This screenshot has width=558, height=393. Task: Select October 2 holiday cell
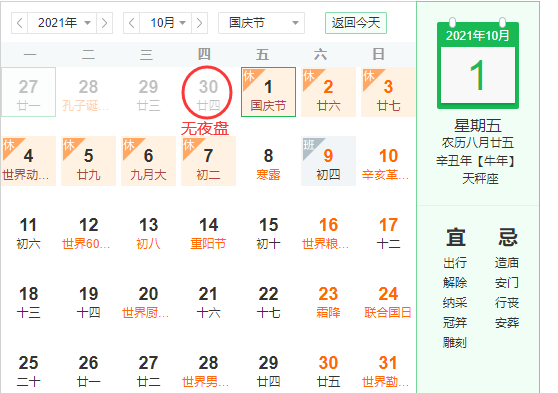pos(328,92)
